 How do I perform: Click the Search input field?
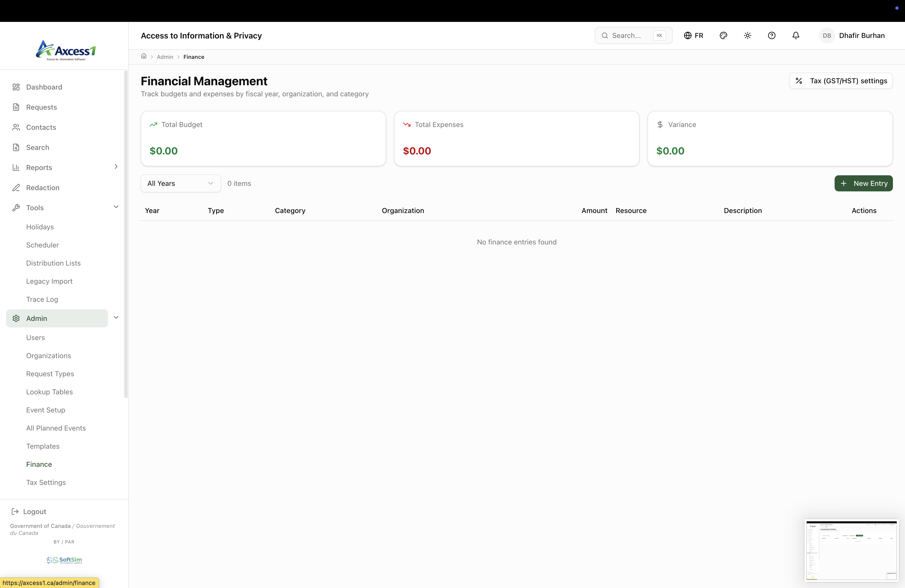tap(631, 35)
